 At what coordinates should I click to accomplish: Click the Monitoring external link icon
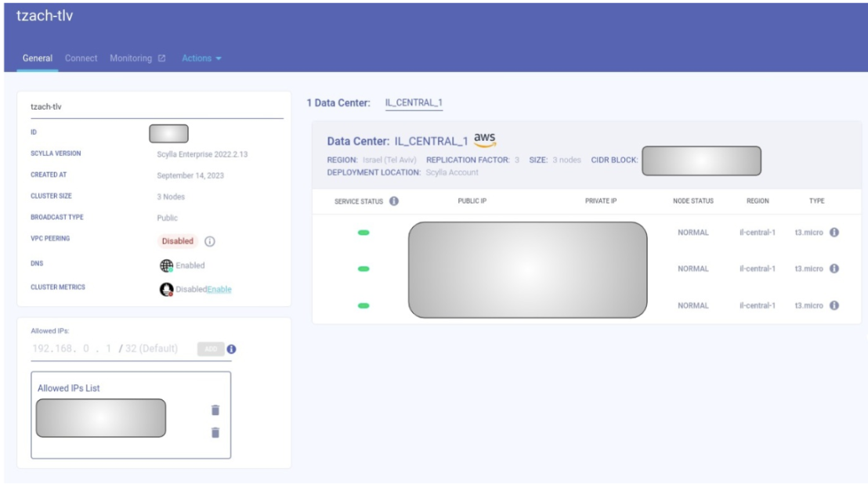(161, 58)
